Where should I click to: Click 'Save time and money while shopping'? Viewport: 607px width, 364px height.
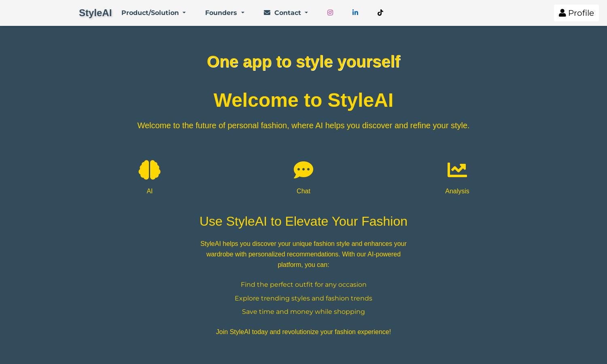[303, 312]
